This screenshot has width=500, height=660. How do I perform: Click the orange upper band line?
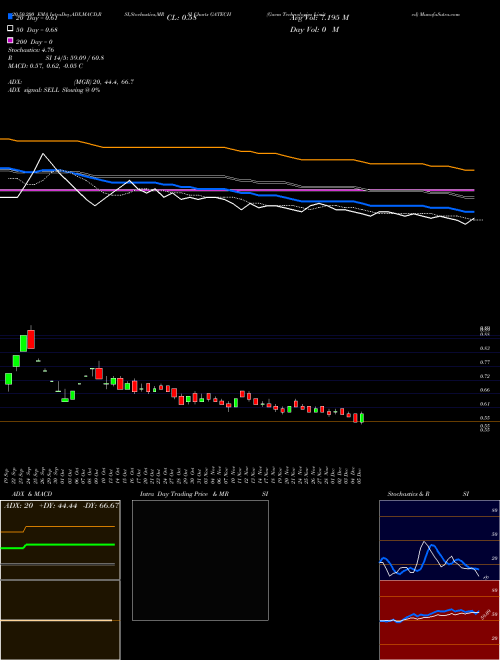(237, 154)
